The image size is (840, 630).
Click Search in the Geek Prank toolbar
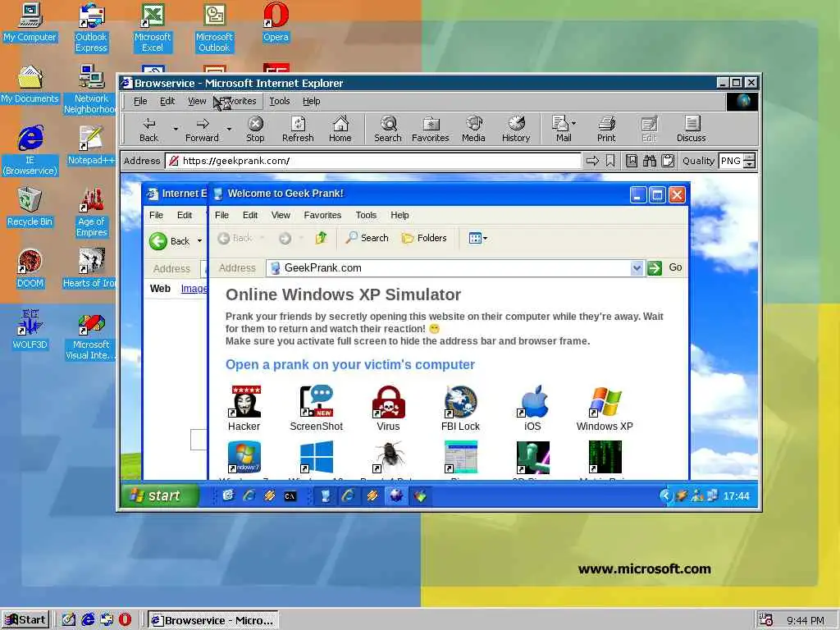coord(367,238)
